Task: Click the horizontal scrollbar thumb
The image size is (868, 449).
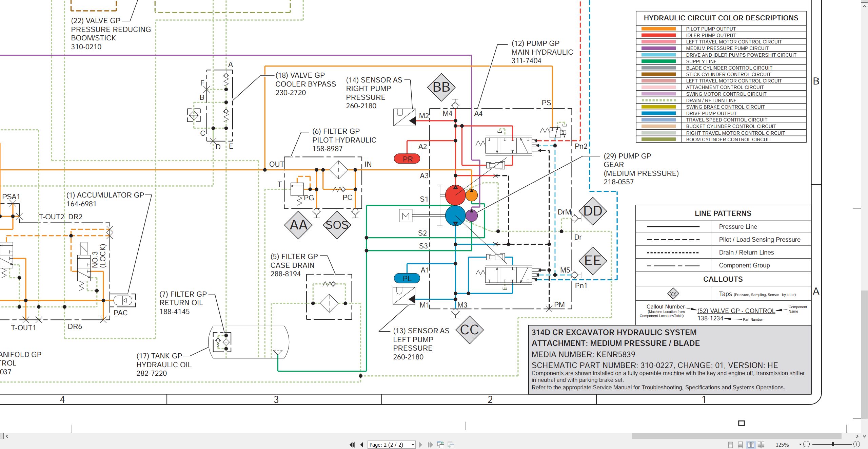Action: pos(736,436)
